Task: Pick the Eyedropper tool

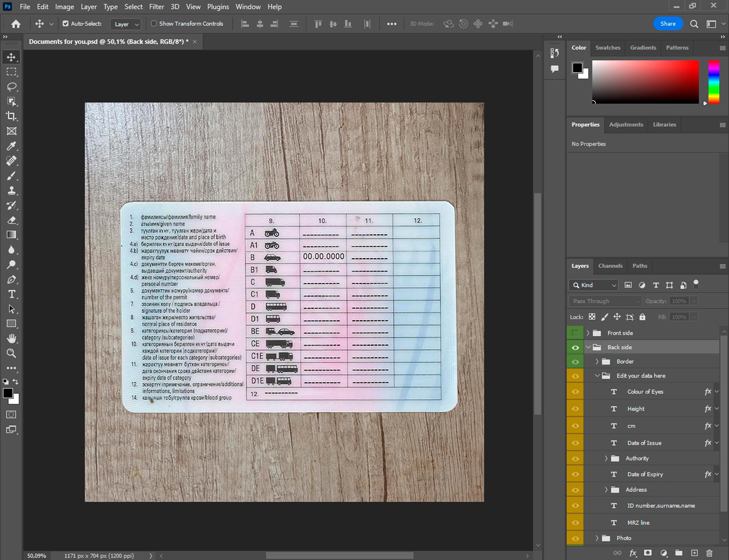Action: click(12, 146)
